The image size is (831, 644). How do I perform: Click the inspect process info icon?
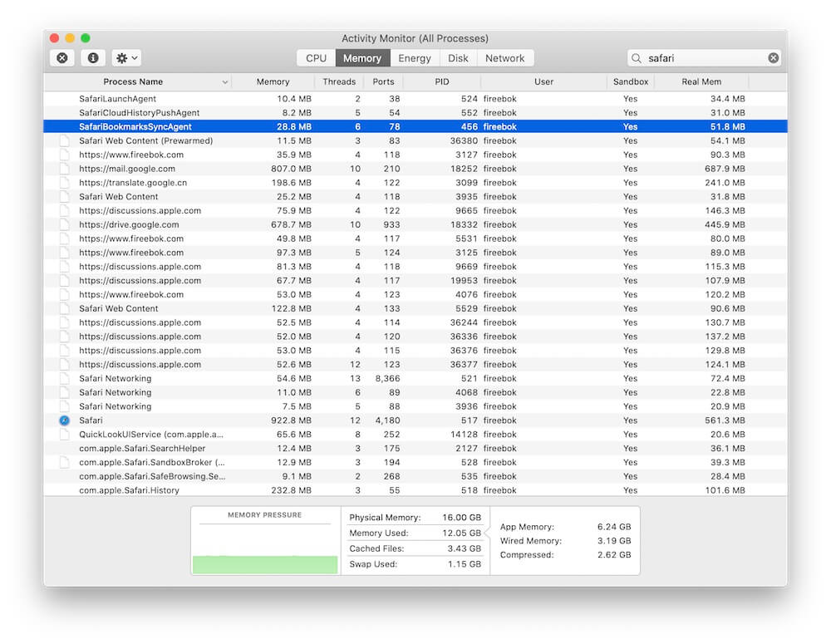[93, 58]
